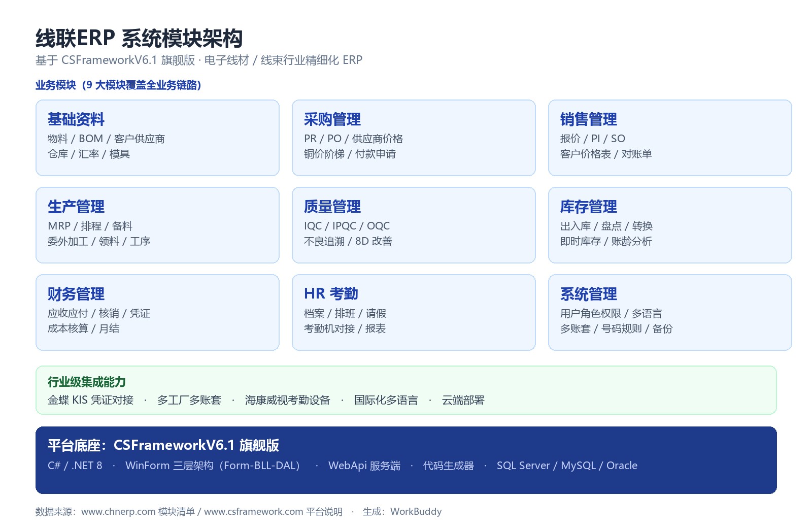Open the 销售管理 module heading
The width and height of the screenshot is (812, 528).
589,119
